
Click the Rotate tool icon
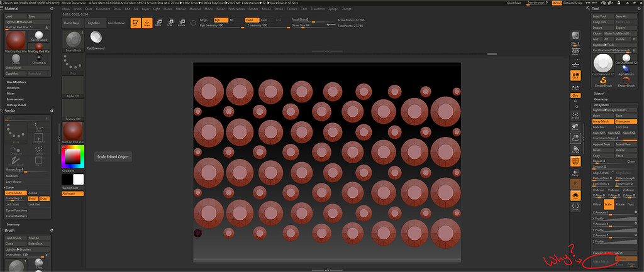[x=182, y=23]
